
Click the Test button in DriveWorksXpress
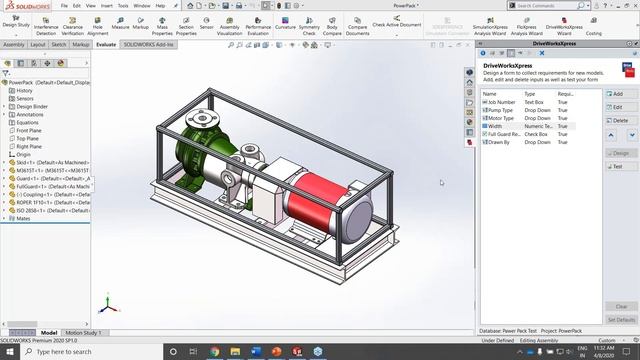[621, 167]
